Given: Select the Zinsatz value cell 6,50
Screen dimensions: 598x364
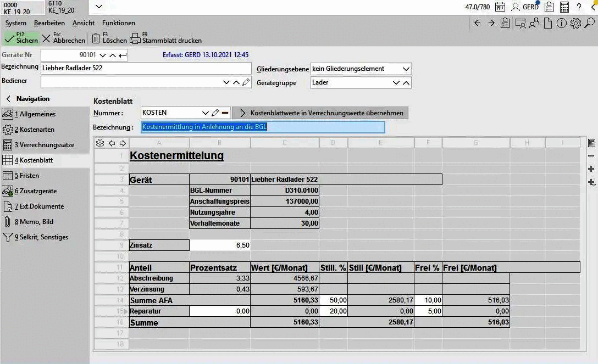Looking at the screenshot, I should pyautogui.click(x=220, y=245).
